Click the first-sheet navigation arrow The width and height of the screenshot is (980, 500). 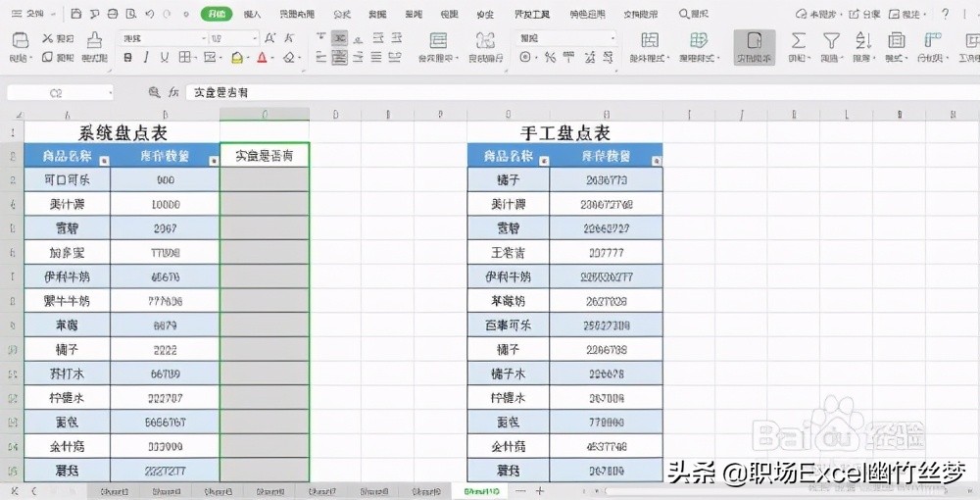[15, 492]
